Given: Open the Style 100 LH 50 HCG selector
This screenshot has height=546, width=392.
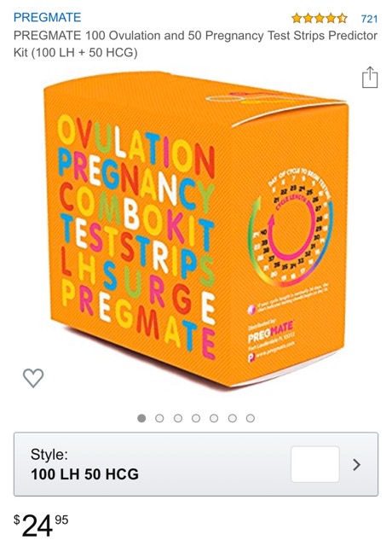Looking at the screenshot, I should click(x=196, y=464).
